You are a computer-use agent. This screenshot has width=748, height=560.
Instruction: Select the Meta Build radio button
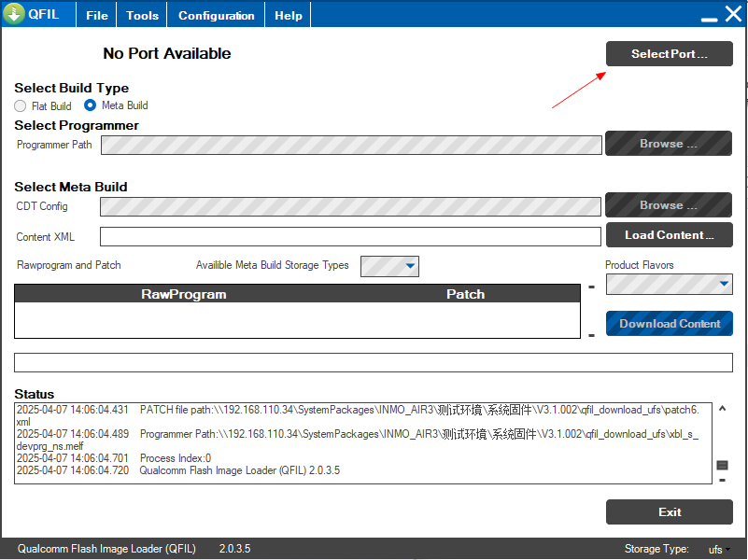coord(91,105)
